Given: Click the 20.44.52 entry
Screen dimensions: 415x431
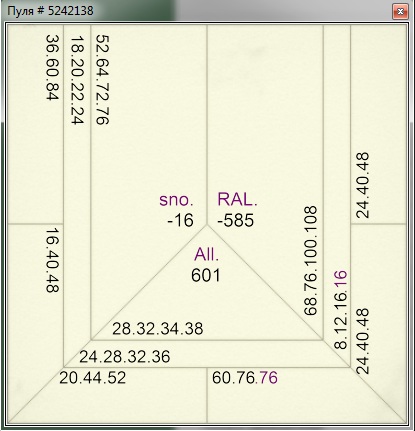Looking at the screenshot, I should [93, 378].
